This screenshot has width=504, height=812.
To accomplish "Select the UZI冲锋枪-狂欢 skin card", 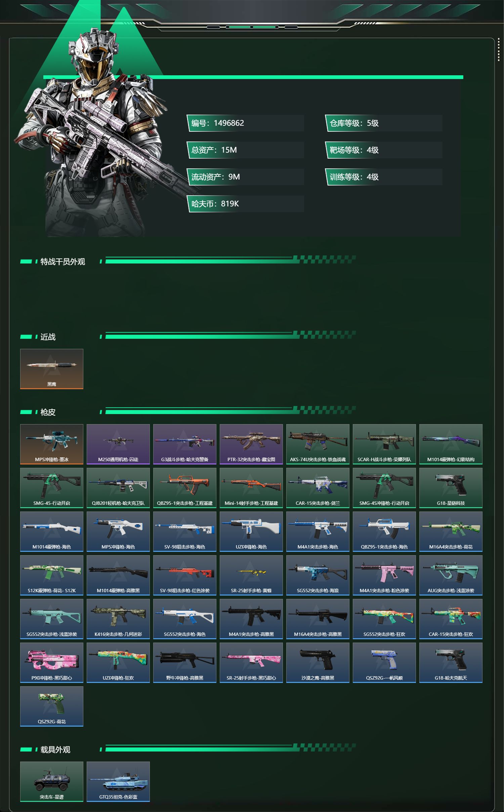I will click(x=118, y=662).
